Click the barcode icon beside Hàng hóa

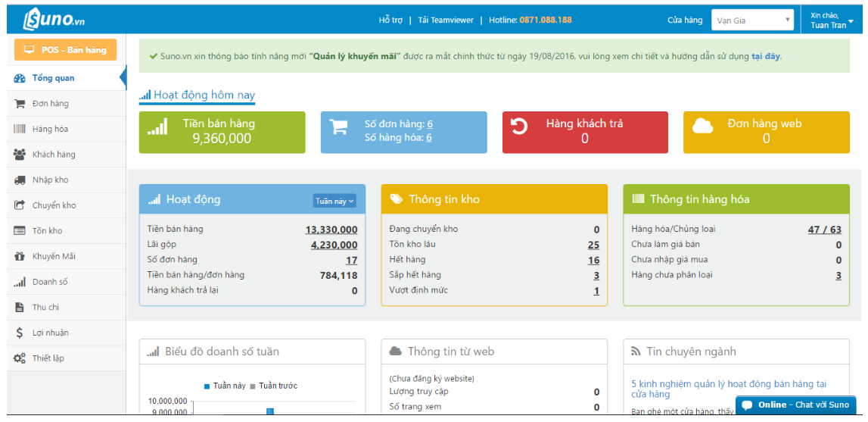tap(20, 130)
